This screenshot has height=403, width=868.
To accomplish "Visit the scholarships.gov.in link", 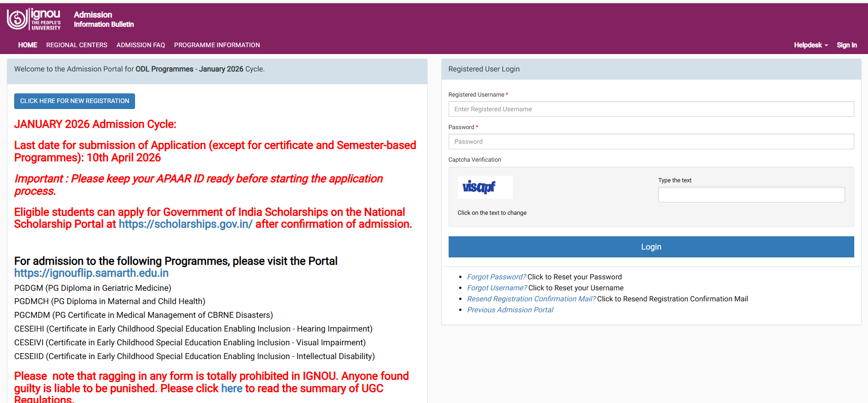I will coord(185,224).
